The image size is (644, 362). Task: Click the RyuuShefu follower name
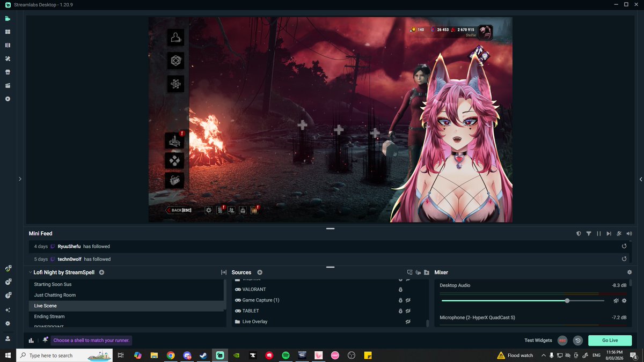[69, 247]
